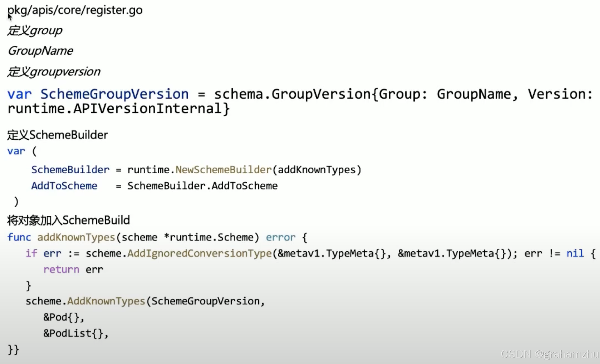This screenshot has height=364, width=600.
Task: Click SchemeGroupVersion in the var declaration
Action: click(x=114, y=94)
